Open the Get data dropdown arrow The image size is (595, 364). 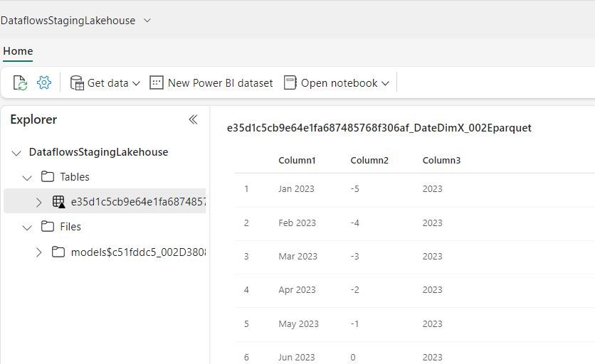click(136, 83)
